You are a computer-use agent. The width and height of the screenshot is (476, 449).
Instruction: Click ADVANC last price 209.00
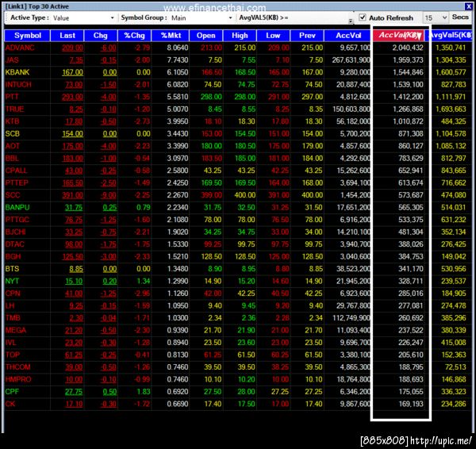coord(72,48)
